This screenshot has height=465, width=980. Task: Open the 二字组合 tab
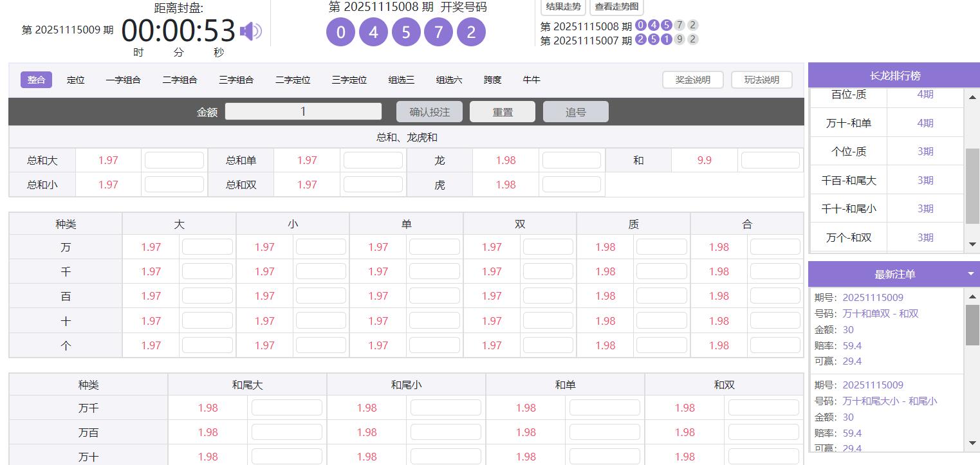tap(180, 79)
